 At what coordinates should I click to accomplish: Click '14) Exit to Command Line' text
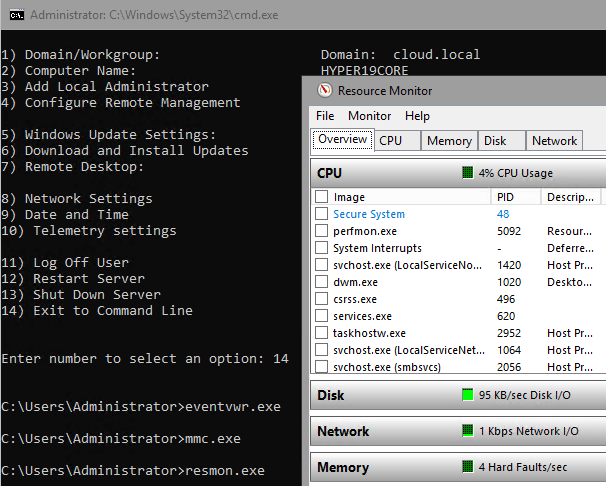click(x=97, y=311)
